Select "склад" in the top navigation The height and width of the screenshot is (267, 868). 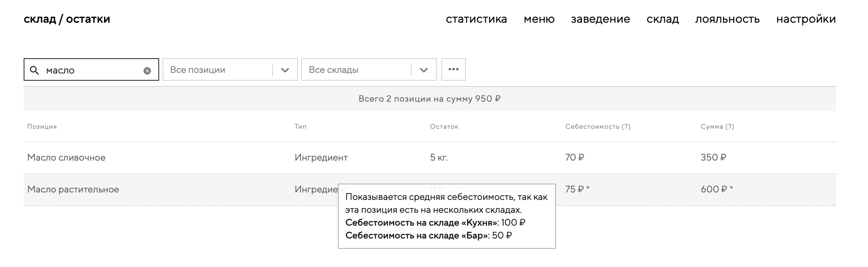(663, 19)
